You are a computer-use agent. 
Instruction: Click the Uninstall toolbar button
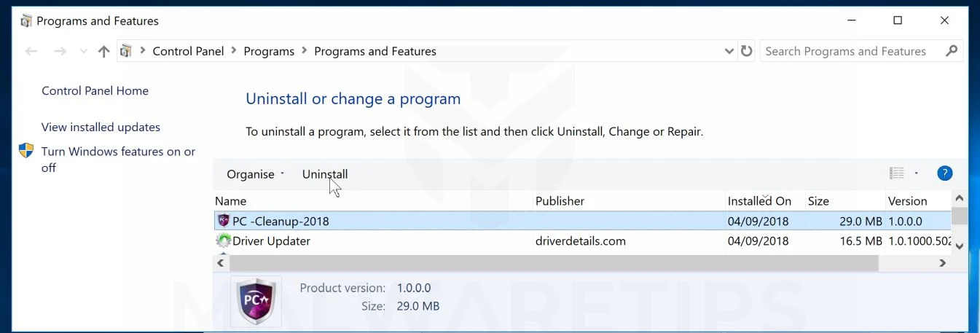[x=325, y=174]
